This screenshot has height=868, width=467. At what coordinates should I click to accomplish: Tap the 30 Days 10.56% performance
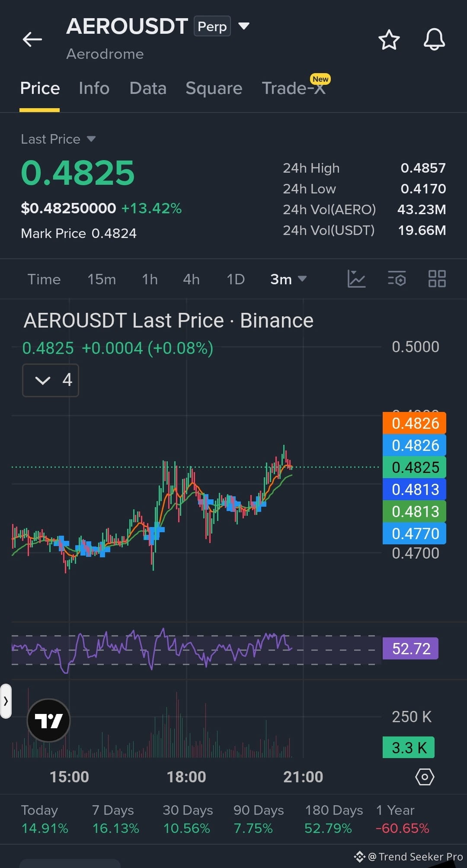187,819
